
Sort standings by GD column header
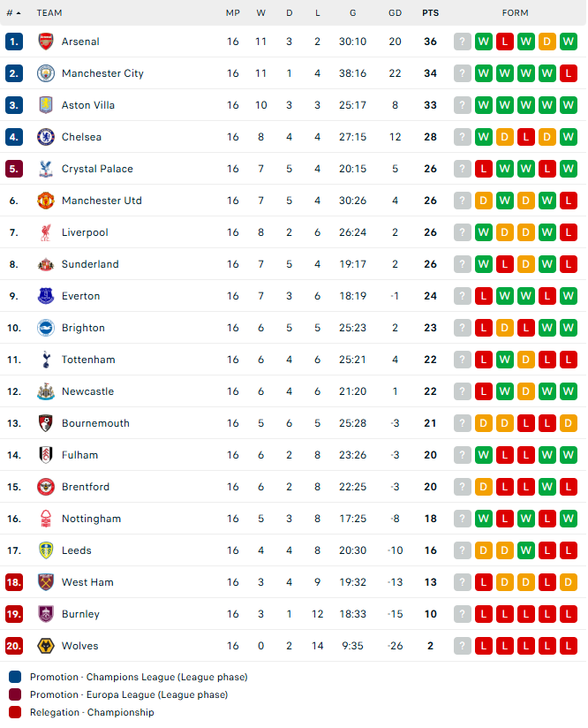click(x=395, y=13)
